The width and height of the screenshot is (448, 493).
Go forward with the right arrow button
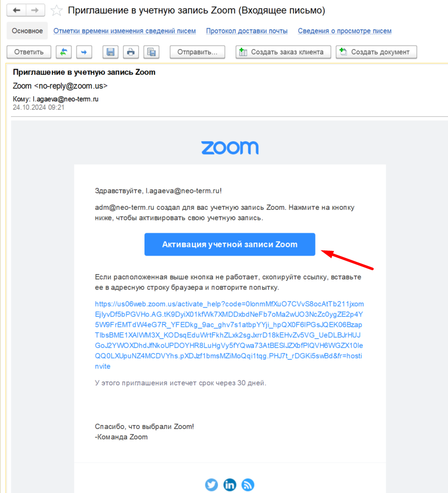[x=35, y=10]
